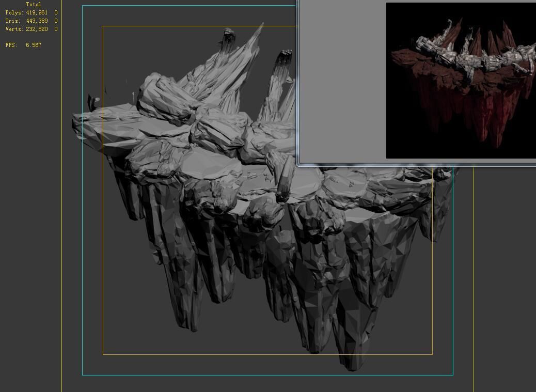This screenshot has height=392, width=536.
Task: Click the Total statistics header
Action: click(x=34, y=5)
